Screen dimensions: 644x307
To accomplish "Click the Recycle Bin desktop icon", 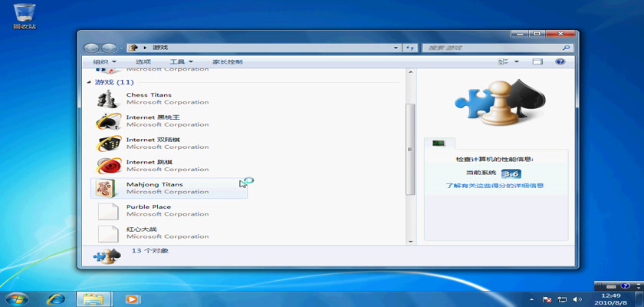I will [25, 14].
